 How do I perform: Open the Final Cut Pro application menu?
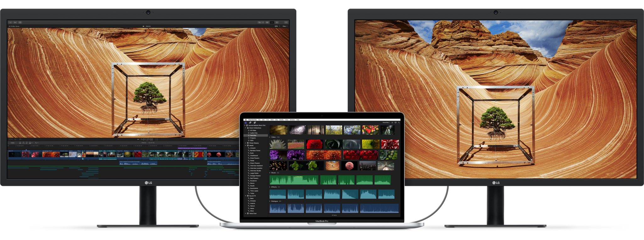point(253,120)
